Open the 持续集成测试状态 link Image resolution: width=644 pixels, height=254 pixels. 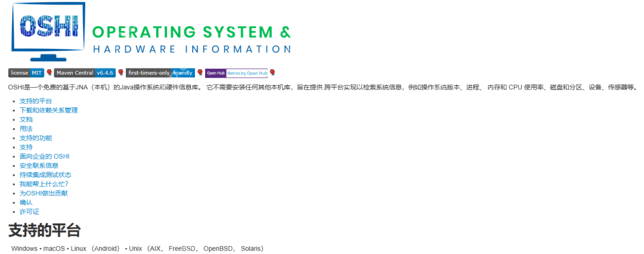[45, 175]
